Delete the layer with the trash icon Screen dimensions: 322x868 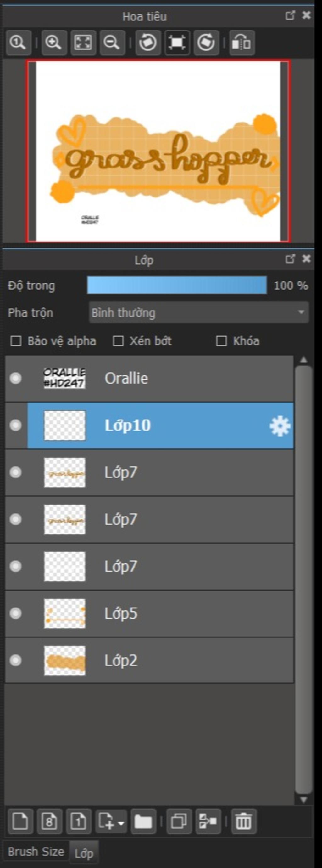point(243,821)
